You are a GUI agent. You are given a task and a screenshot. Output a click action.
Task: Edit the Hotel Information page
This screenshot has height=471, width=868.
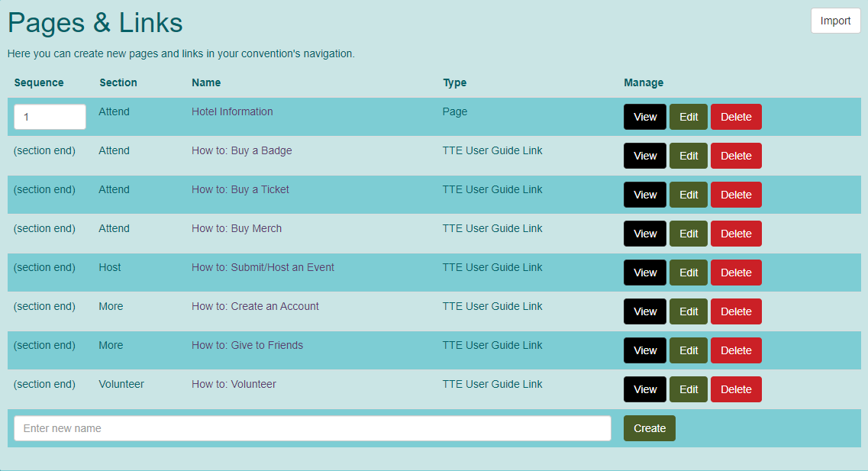[689, 117]
